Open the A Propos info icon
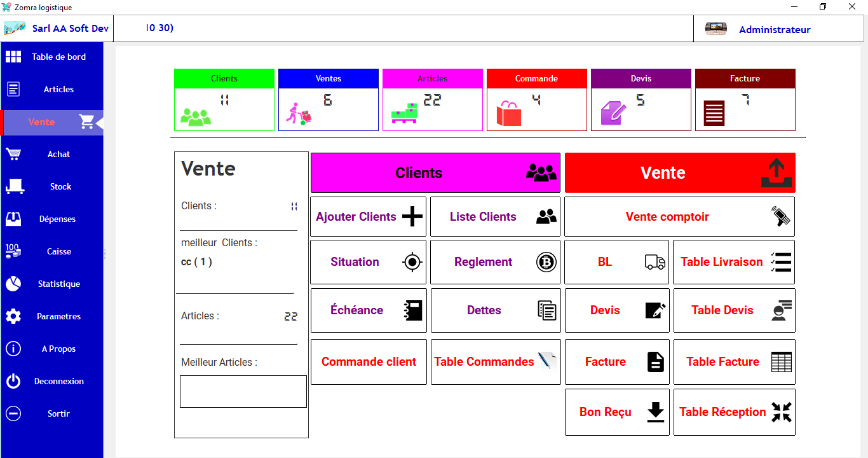 pyautogui.click(x=13, y=348)
